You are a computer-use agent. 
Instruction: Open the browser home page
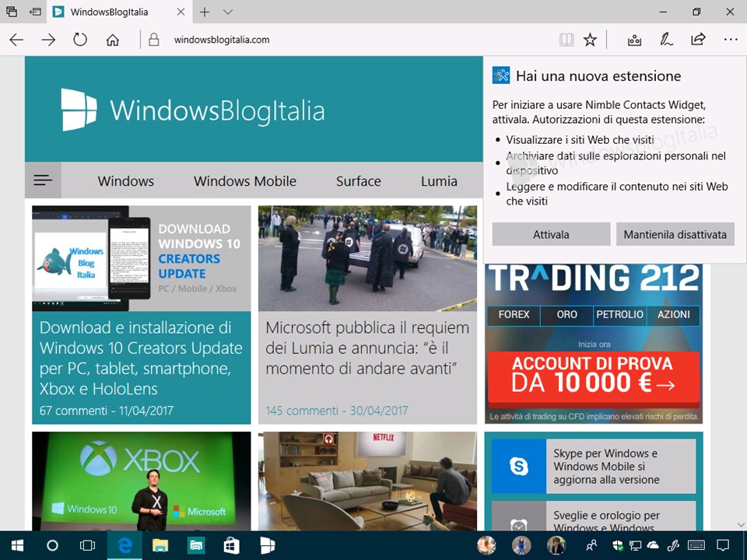click(x=112, y=40)
